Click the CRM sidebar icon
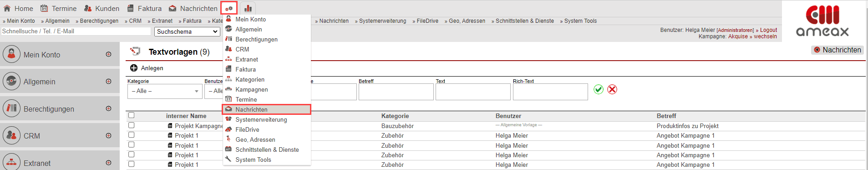The image size is (868, 170). point(12,135)
